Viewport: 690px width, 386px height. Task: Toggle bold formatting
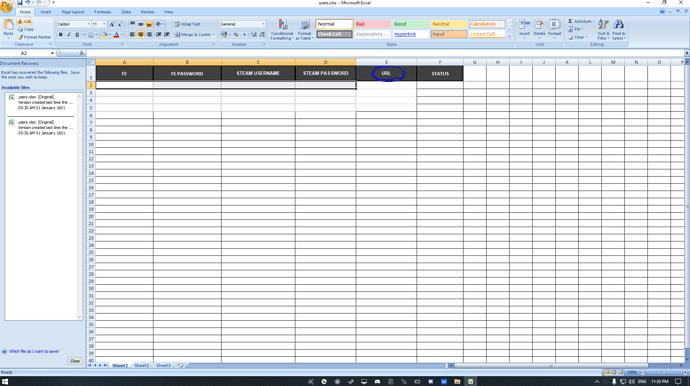(61, 34)
